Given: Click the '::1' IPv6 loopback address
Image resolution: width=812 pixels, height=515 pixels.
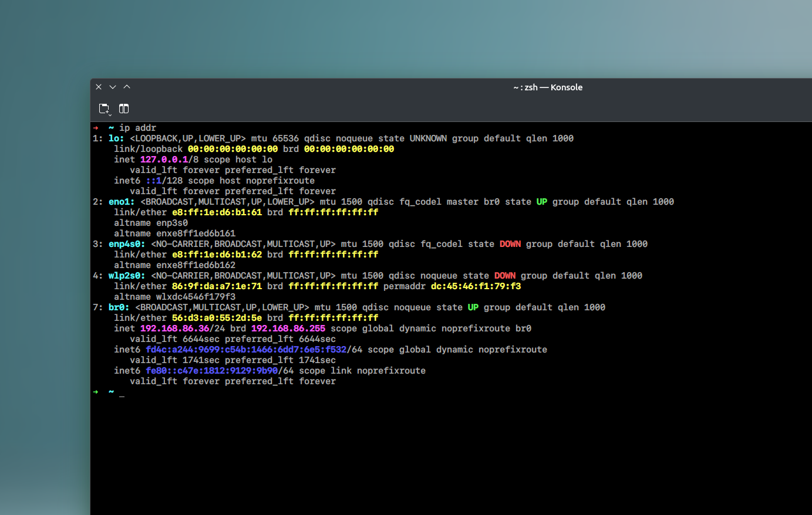Looking at the screenshot, I should (x=153, y=181).
